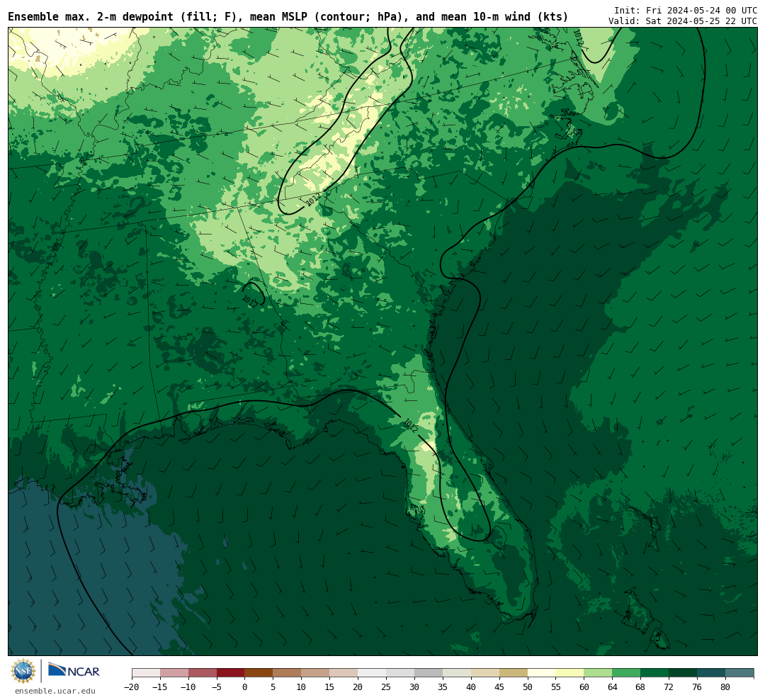The height and width of the screenshot is (700, 765).
Task: Pick the 5 to 10 light brown swatch
Action: 287,673
